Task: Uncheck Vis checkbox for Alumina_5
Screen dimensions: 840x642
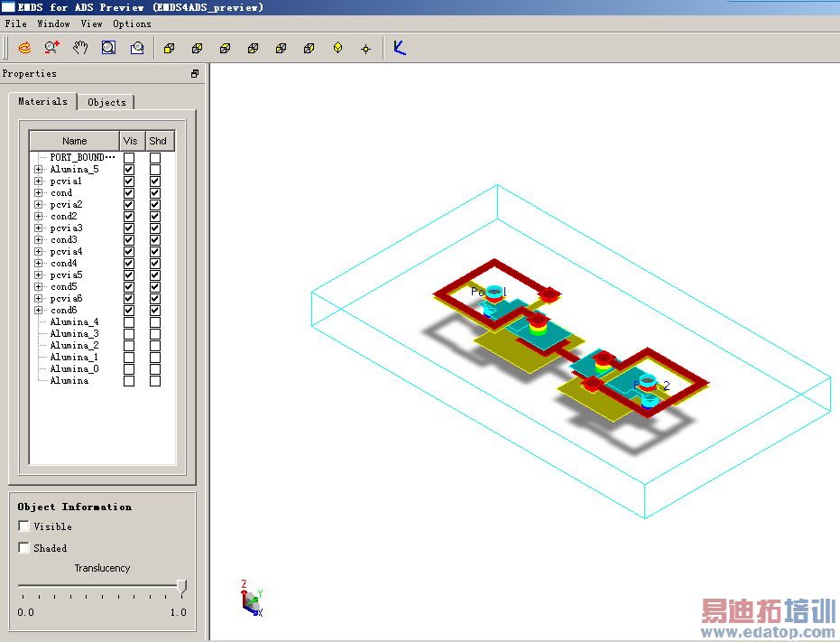Action: [129, 170]
